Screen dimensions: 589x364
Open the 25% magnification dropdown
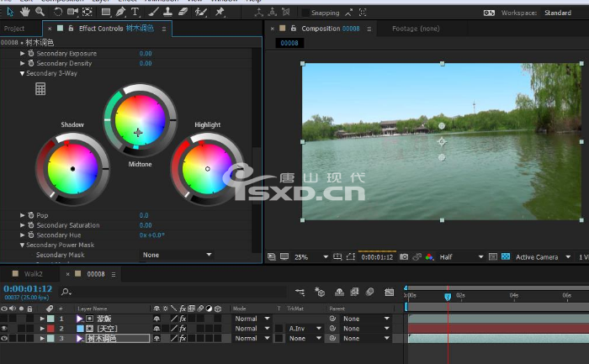[x=311, y=257]
